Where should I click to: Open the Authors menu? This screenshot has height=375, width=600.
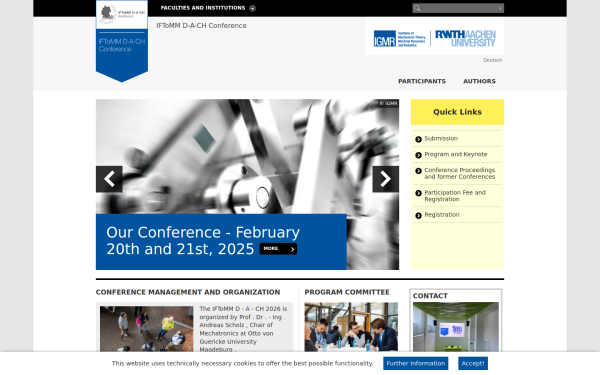(x=479, y=81)
